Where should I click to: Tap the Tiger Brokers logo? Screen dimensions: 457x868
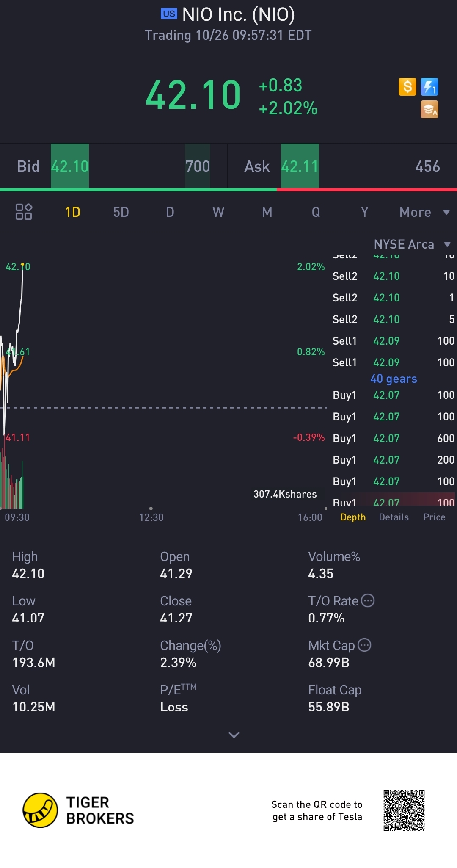pyautogui.click(x=78, y=810)
